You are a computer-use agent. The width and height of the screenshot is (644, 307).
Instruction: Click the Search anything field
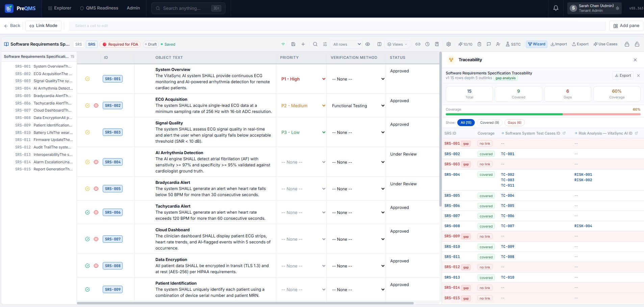(x=188, y=8)
